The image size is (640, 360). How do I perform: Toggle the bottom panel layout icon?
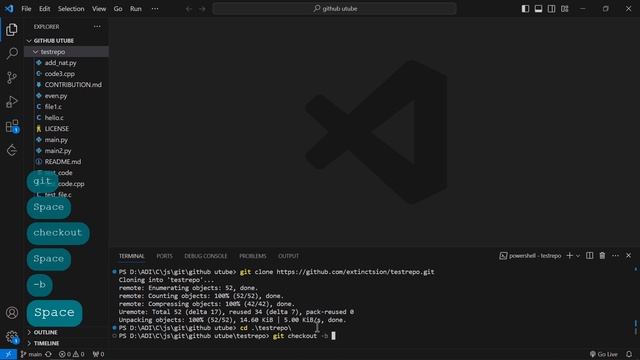[x=538, y=9]
